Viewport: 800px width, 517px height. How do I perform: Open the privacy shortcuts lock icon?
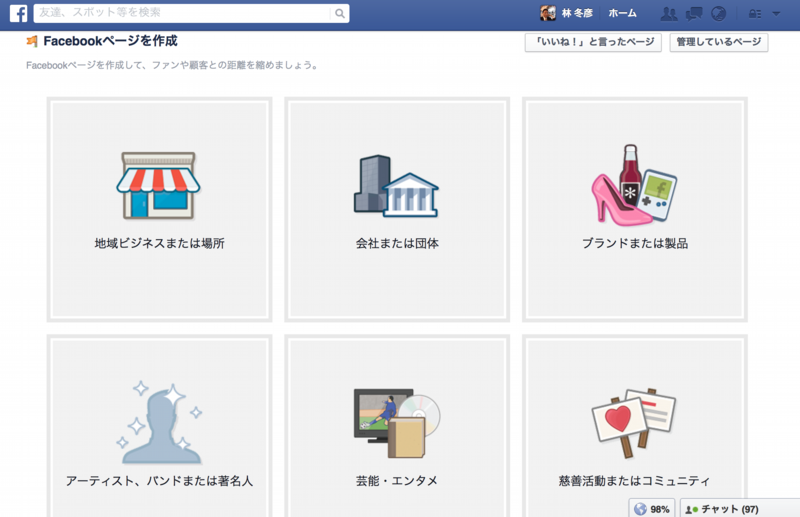(755, 14)
